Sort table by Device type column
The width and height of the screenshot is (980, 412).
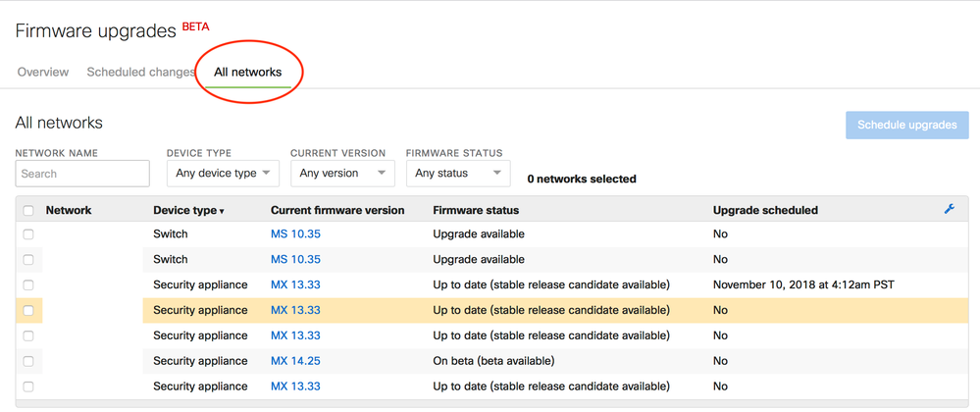(x=188, y=210)
